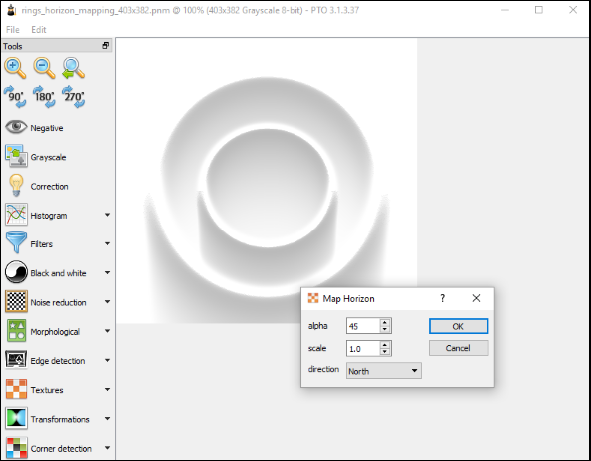Click the Textures orange checker icon
Image resolution: width=591 pixels, height=461 pixels.
coord(16,389)
